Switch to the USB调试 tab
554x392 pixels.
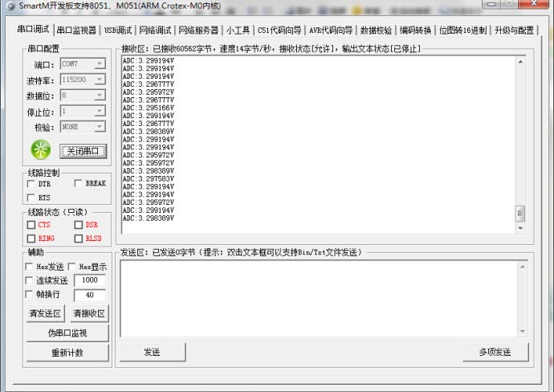(x=118, y=31)
